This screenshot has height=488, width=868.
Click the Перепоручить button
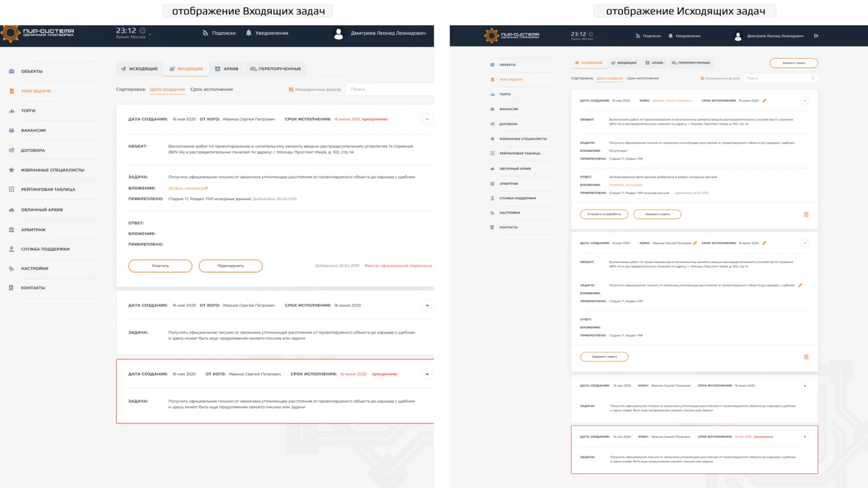pos(230,266)
